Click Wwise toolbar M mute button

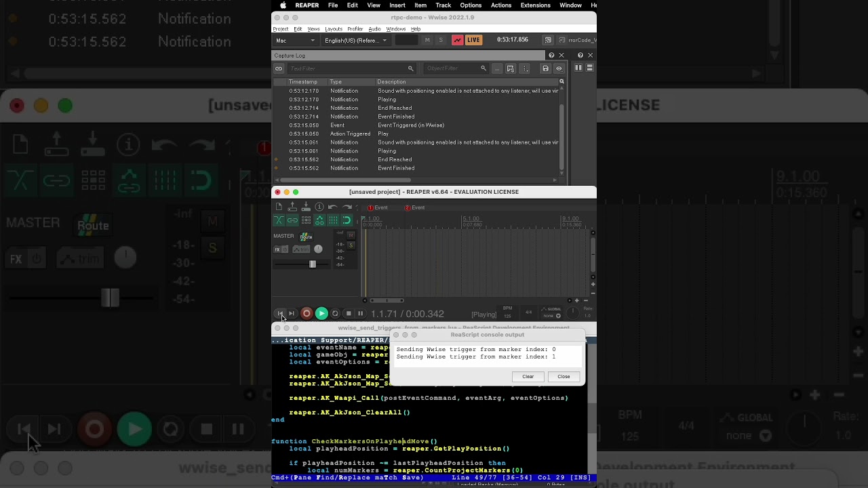tap(427, 40)
